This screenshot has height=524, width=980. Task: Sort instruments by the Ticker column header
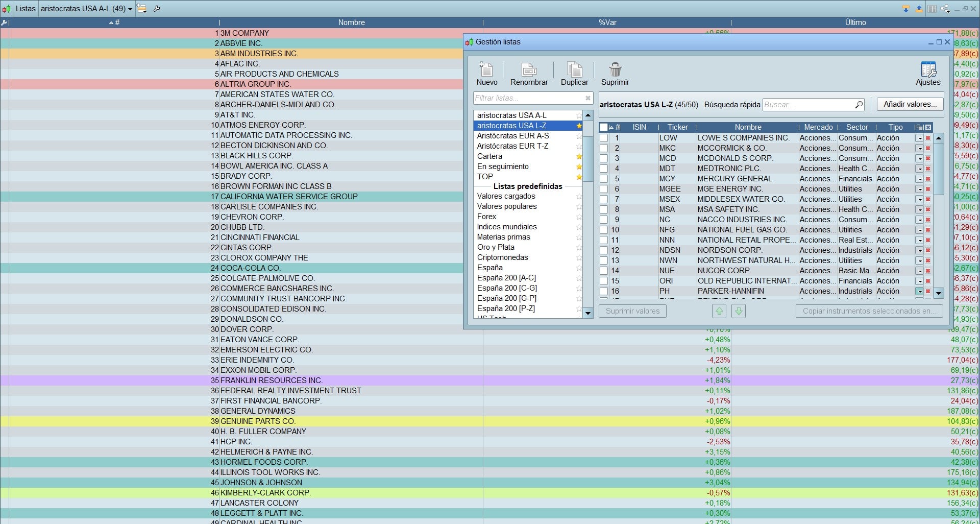coord(677,127)
